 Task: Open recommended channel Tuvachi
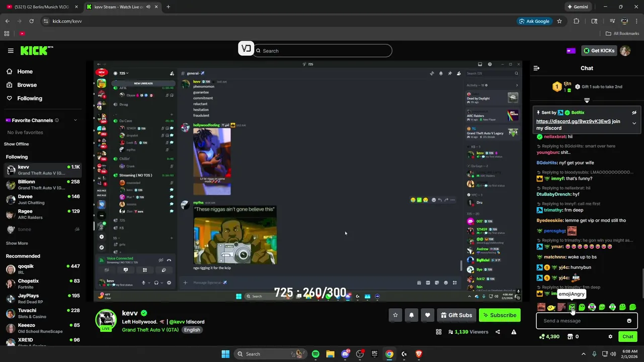42,314
